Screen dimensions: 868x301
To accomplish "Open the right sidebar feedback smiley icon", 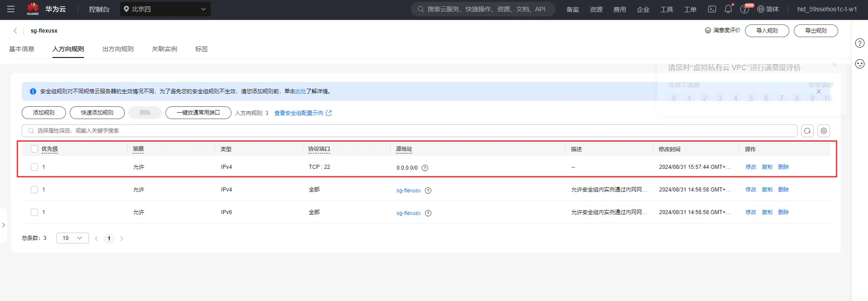I will click(x=860, y=64).
